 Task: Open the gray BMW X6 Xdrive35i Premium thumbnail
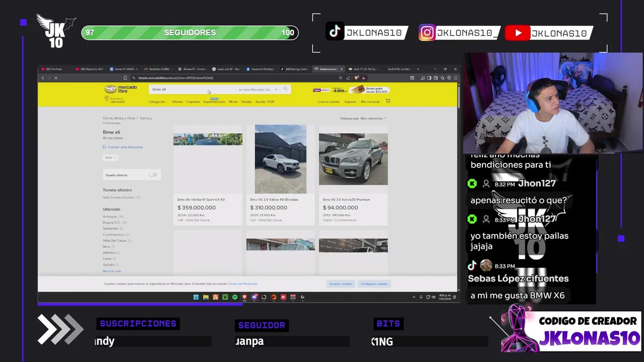point(353,159)
